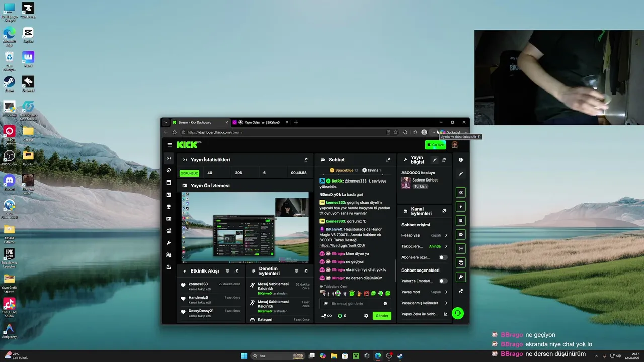Open the trophy section in left sidebar
Viewport: 644px width, 362px height.
point(169,207)
